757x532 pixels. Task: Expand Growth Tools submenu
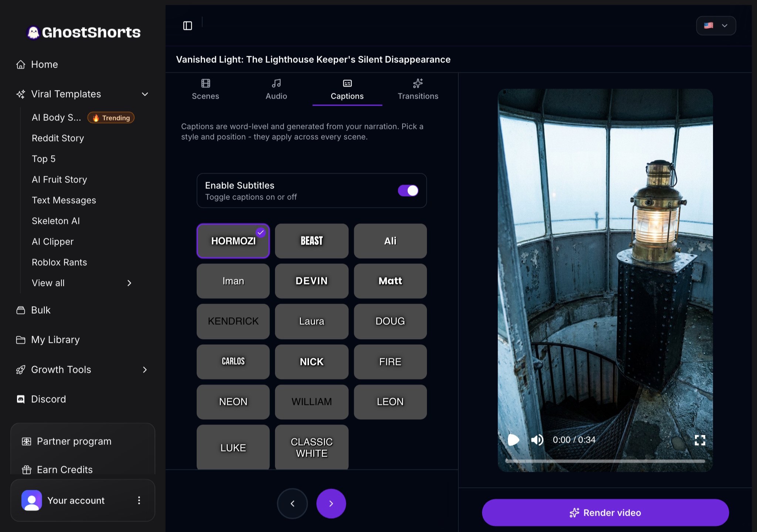pos(145,369)
